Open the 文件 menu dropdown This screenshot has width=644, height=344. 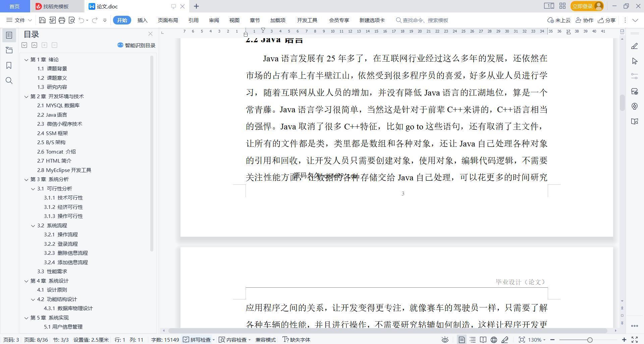tap(19, 20)
